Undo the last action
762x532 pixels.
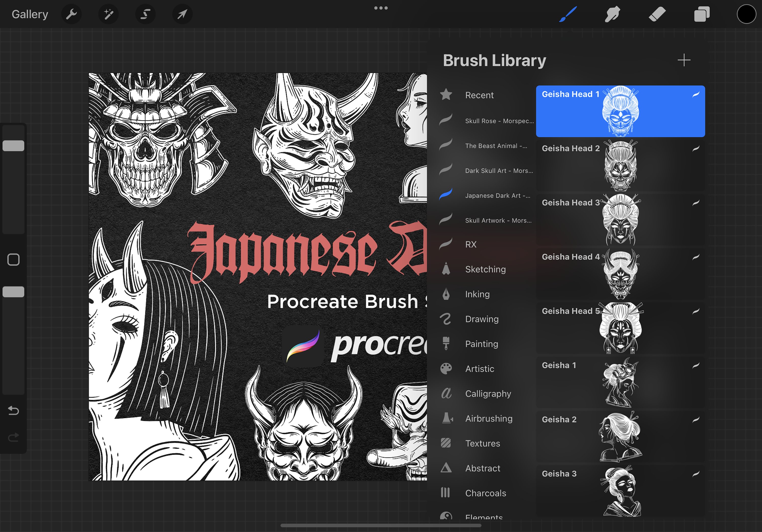(x=13, y=411)
